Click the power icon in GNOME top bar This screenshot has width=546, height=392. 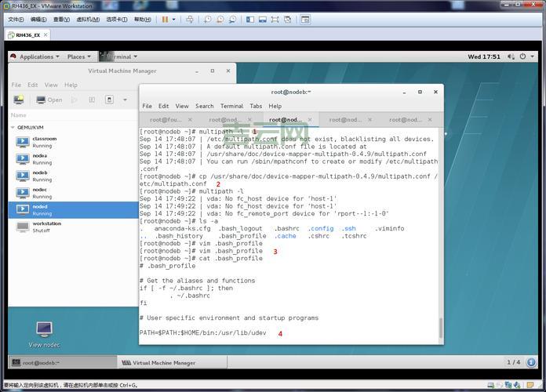pyautogui.click(x=535, y=56)
